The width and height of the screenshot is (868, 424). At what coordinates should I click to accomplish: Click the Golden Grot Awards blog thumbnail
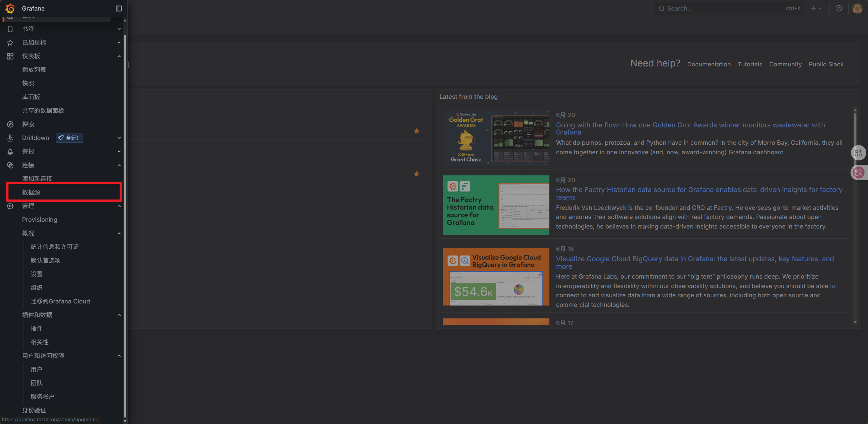click(496, 138)
